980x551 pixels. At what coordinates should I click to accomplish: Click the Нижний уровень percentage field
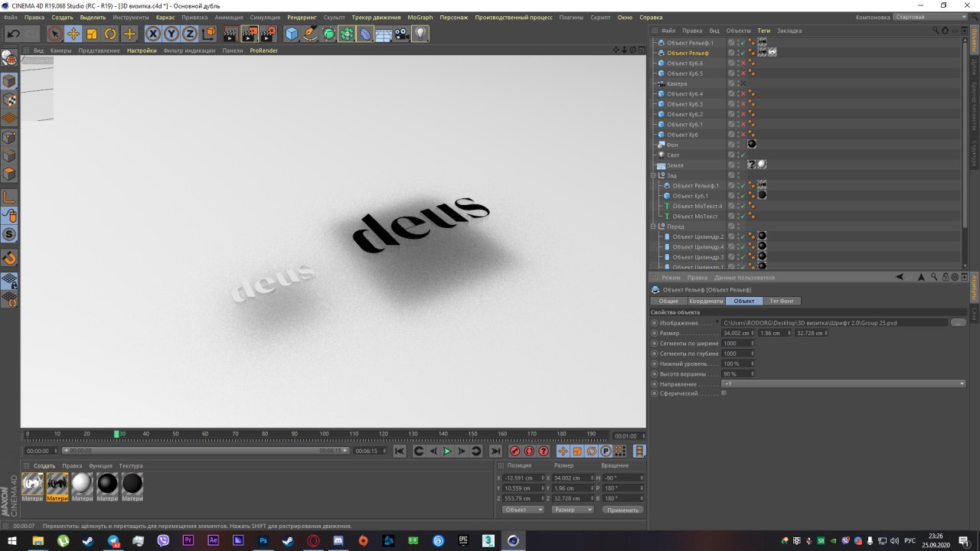[x=738, y=364]
